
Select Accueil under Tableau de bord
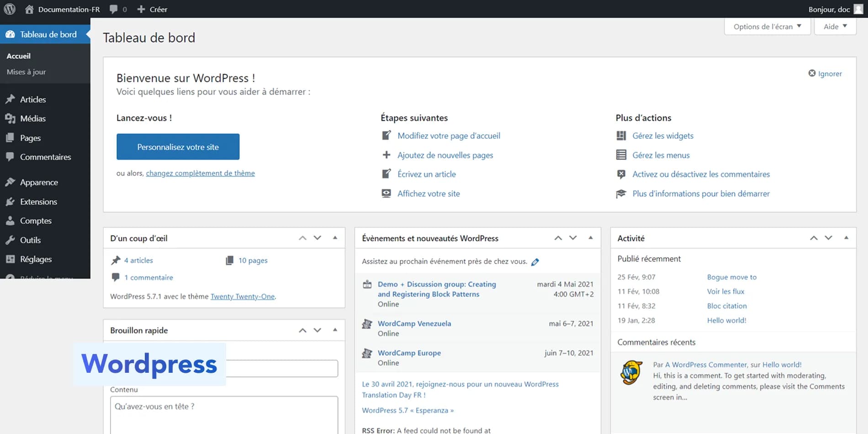[x=18, y=56]
